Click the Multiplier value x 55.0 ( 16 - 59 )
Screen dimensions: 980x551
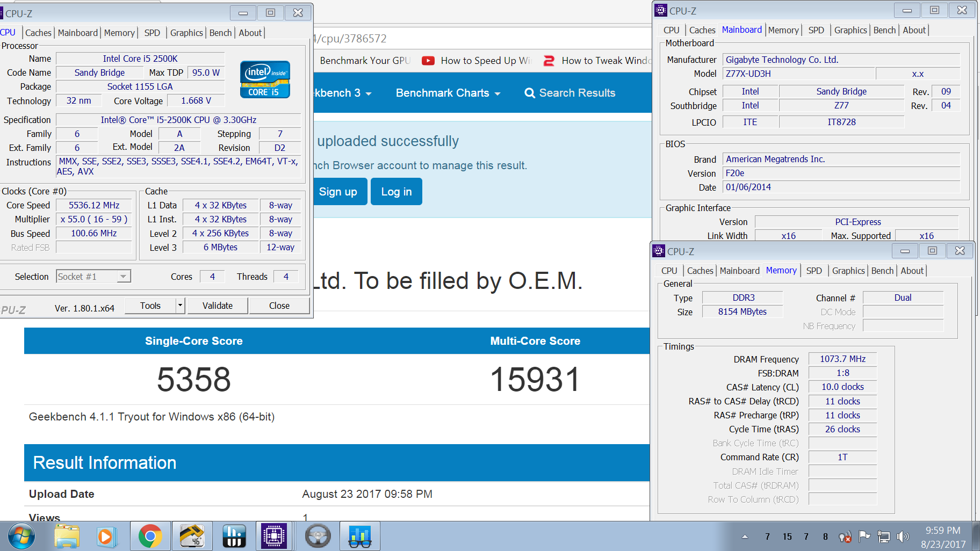coord(94,219)
